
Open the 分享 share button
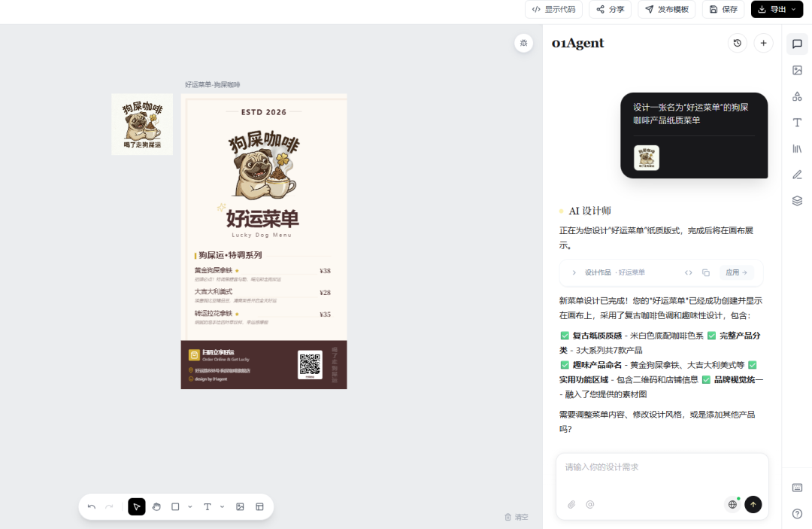click(x=610, y=9)
